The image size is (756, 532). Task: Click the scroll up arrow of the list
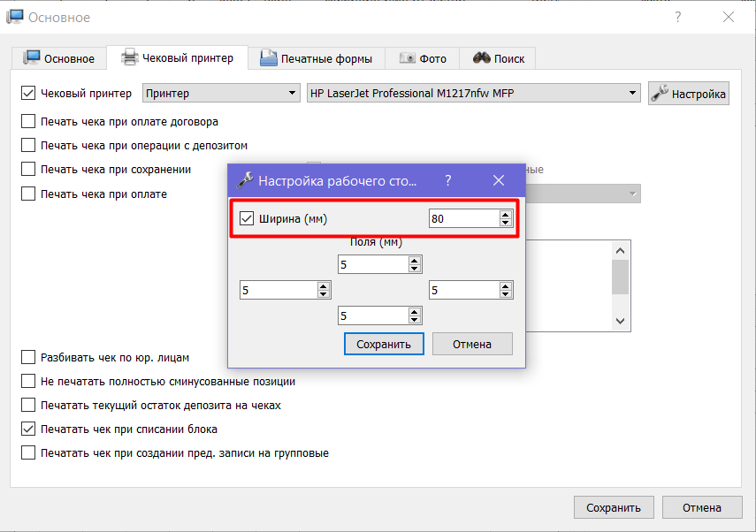click(620, 251)
